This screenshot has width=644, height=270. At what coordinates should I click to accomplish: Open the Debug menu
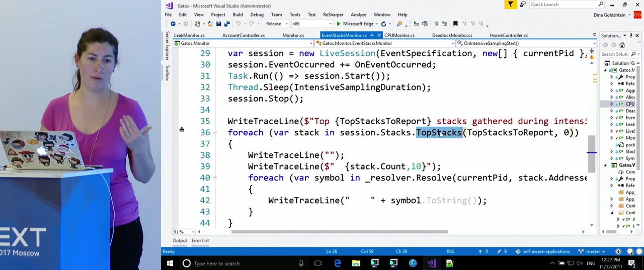coord(257,15)
